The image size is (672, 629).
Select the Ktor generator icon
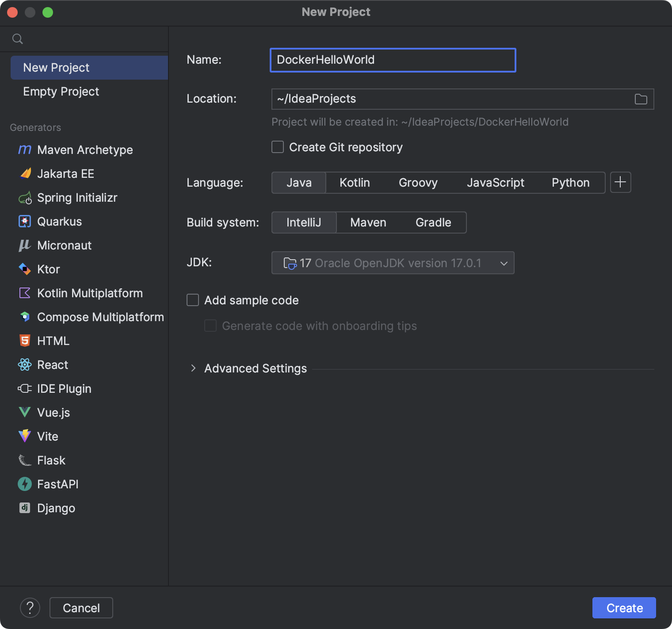click(25, 269)
